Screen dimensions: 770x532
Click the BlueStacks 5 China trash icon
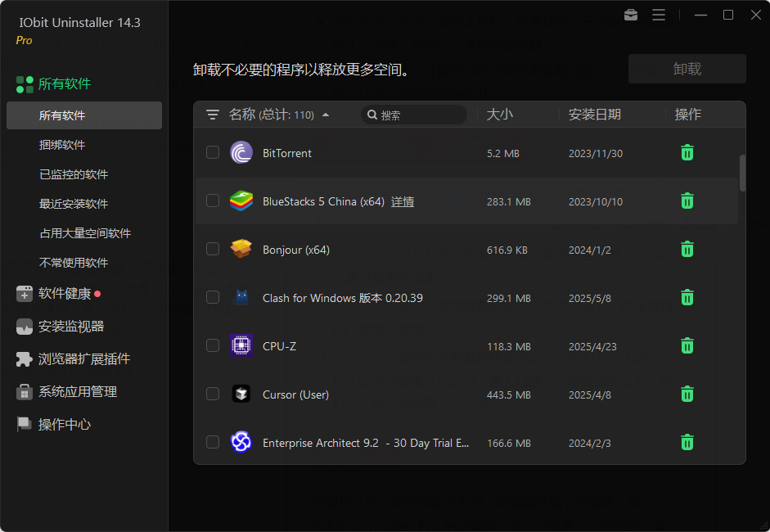click(x=687, y=201)
